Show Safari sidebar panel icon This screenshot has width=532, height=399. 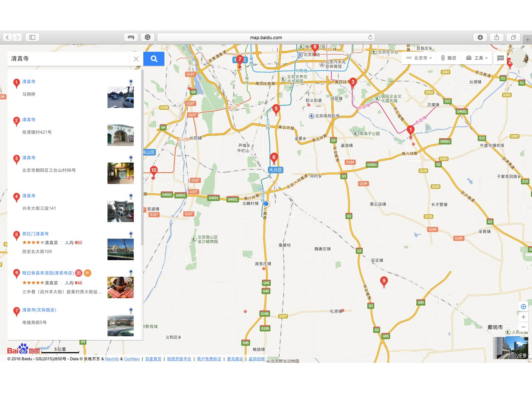click(x=32, y=37)
